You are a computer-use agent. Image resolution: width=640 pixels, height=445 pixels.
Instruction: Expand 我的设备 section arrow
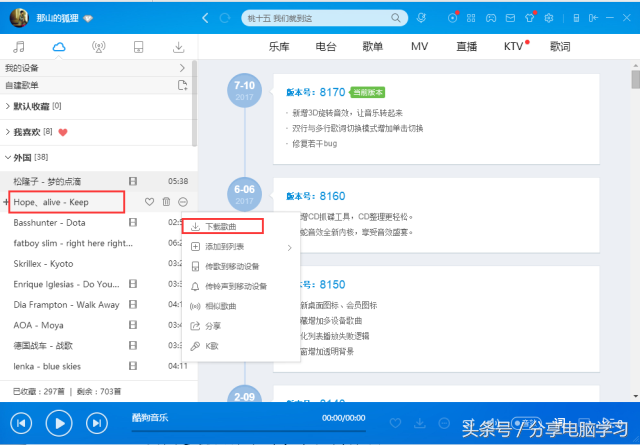click(182, 68)
